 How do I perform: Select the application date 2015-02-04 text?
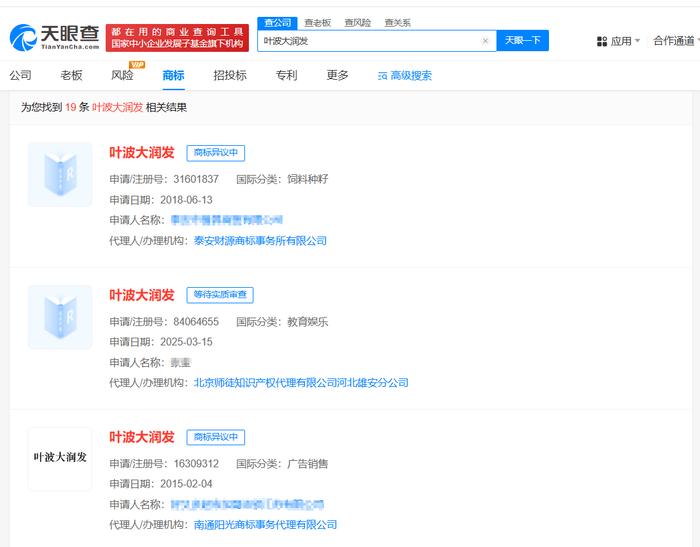point(186,484)
